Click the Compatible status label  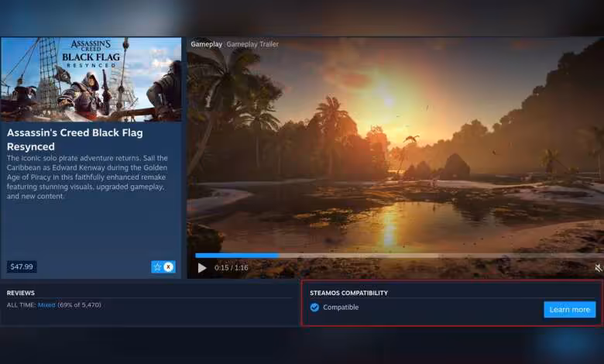coord(341,307)
